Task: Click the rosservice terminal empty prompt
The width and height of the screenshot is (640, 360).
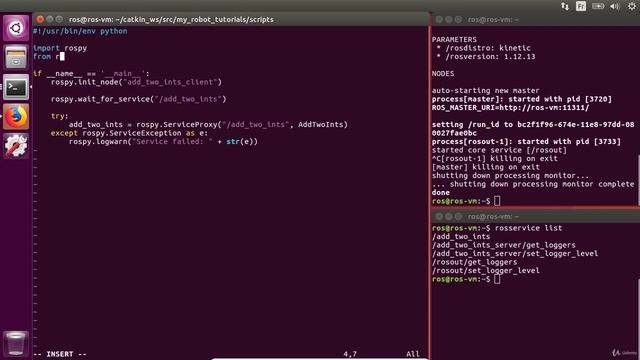Action: pos(466,279)
